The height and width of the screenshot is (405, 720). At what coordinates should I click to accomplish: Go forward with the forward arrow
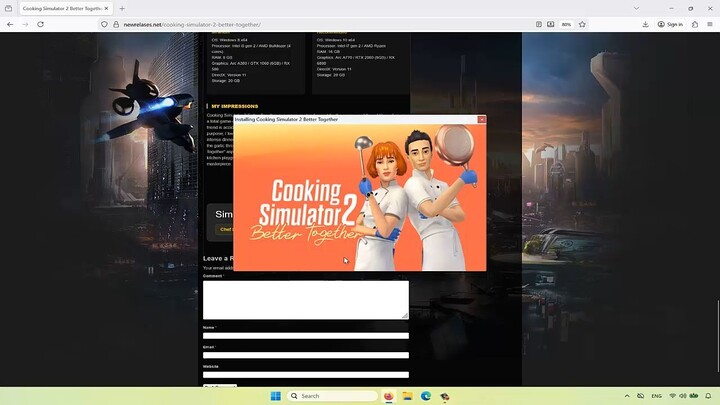click(25, 24)
